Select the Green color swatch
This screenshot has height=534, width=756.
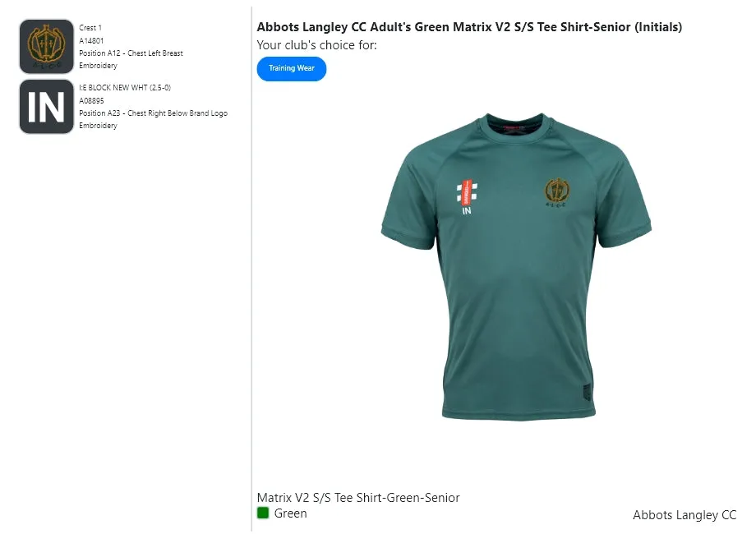click(263, 513)
